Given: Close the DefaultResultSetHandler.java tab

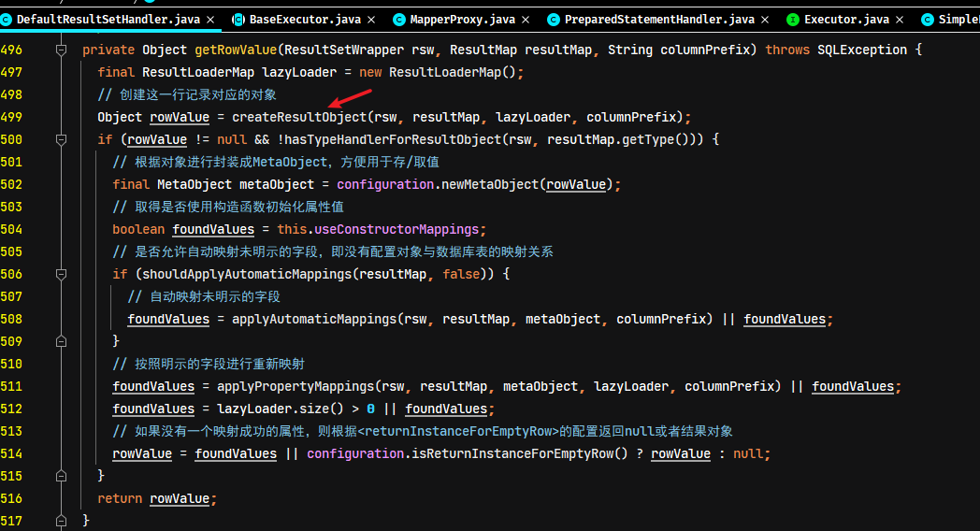Looking at the screenshot, I should [x=210, y=20].
